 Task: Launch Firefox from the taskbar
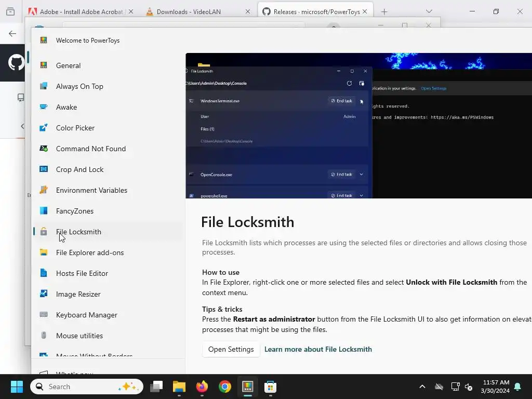(x=202, y=387)
